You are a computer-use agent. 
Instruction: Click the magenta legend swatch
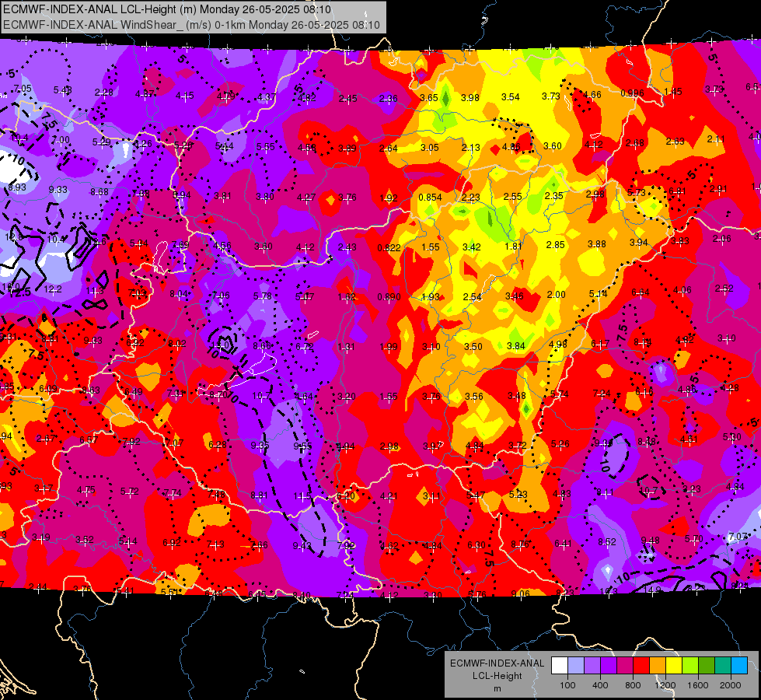click(x=625, y=666)
